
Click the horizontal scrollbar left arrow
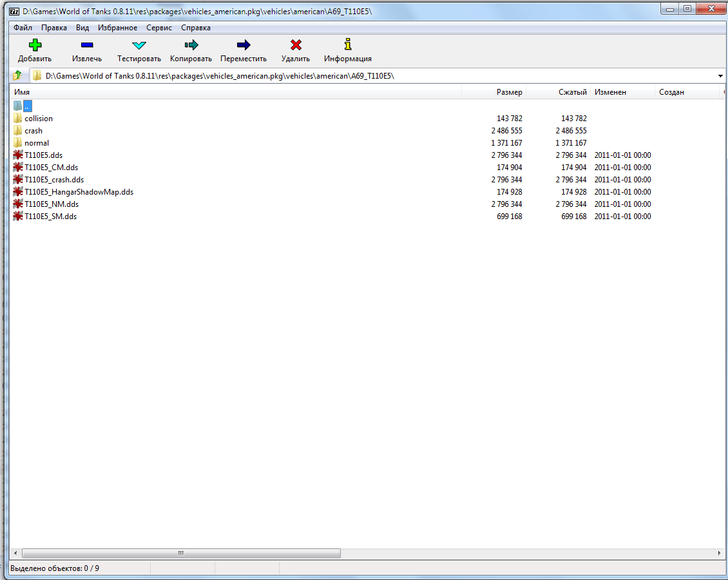point(15,553)
